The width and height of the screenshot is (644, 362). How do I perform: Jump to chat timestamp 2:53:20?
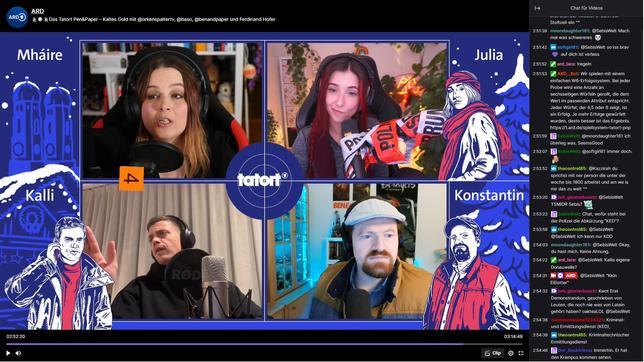(540, 197)
